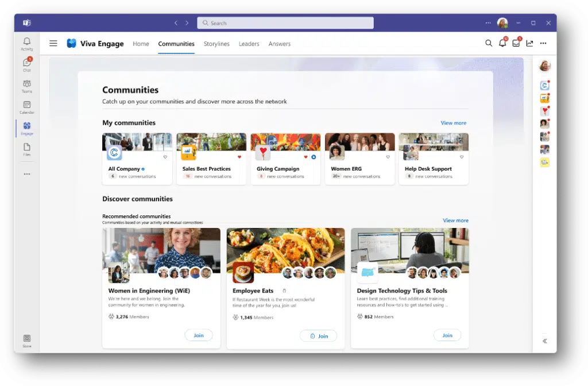Go back using the title bar back arrow
Viewport: 588px width, 386px height.
click(176, 23)
